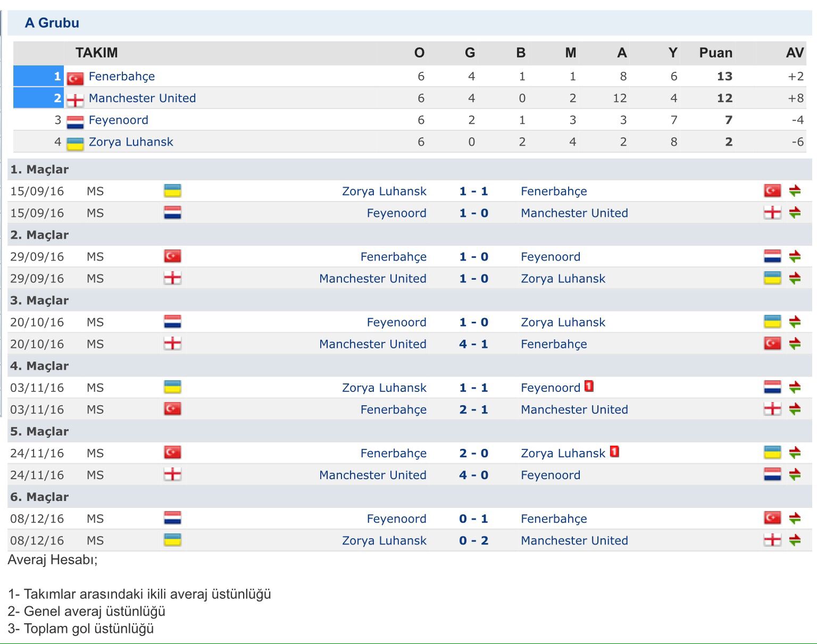The height and width of the screenshot is (644, 817).
Task: Click the Puan column header
Action: (715, 53)
